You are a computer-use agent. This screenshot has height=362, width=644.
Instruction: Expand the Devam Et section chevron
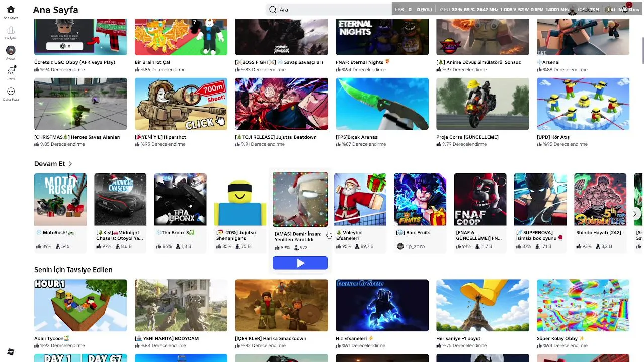pos(70,164)
